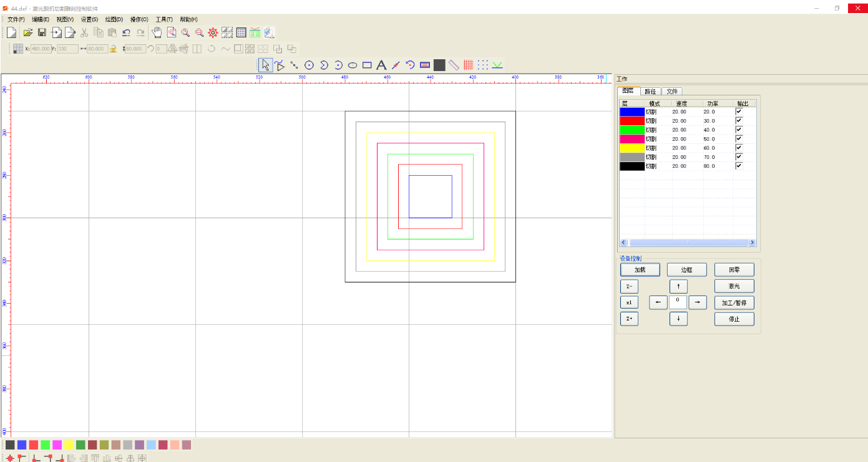Open the 视图(V) menu
868x462 pixels.
pyautogui.click(x=65, y=19)
